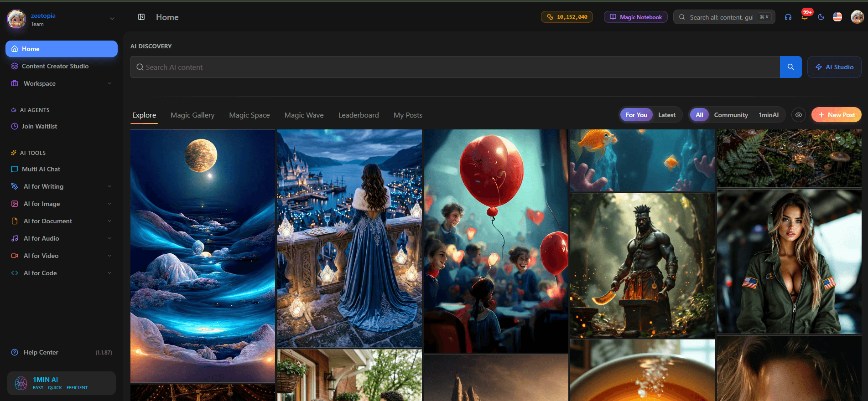The width and height of the screenshot is (868, 401).
Task: Open notifications bell with 99+ badge
Action: click(805, 17)
